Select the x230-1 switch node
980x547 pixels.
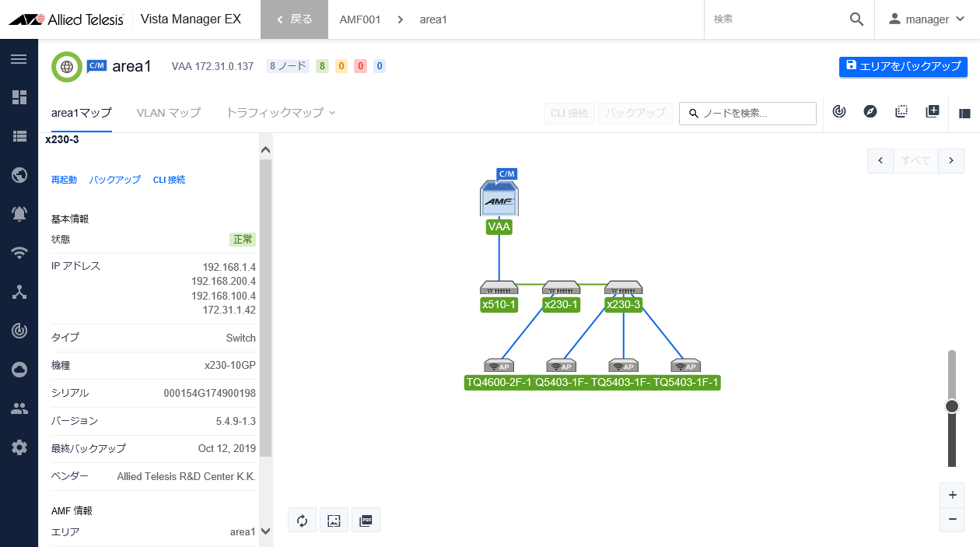point(561,289)
